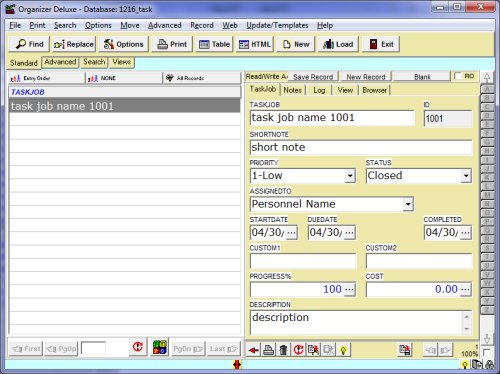This screenshot has height=374, width=500.
Task: Click the First navigation button
Action: [x=26, y=349]
